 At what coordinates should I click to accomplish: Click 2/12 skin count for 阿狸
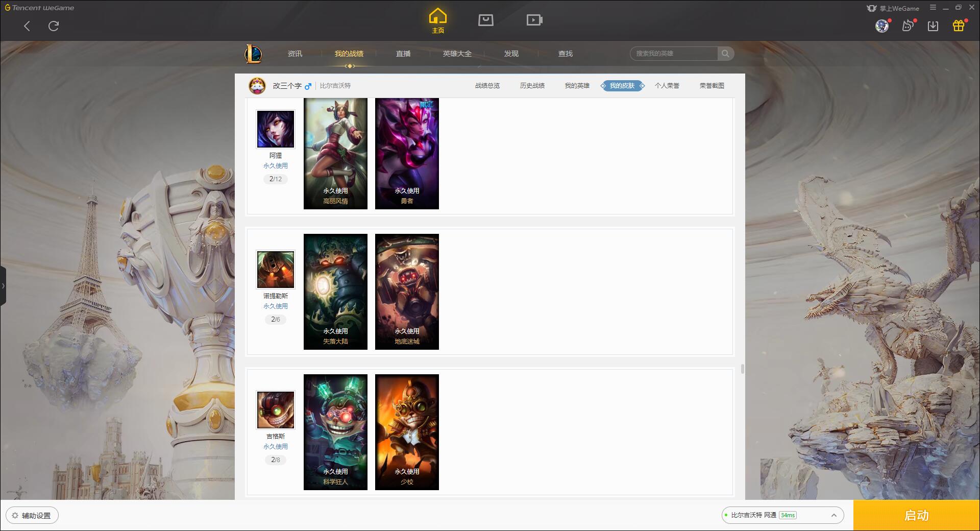point(276,179)
